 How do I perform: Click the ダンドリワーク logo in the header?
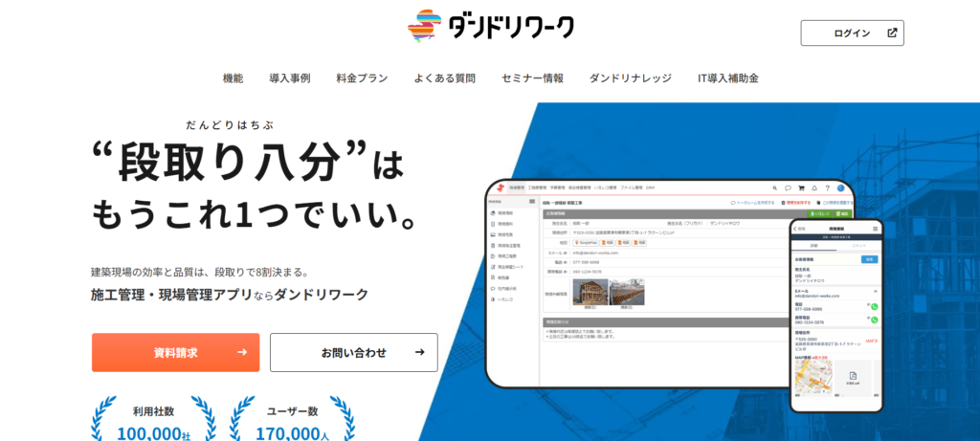point(490,26)
